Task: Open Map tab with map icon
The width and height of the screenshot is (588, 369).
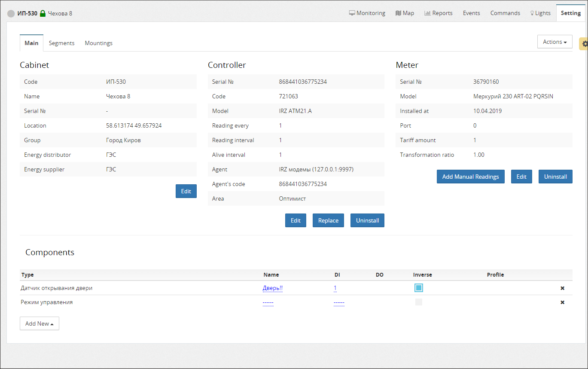Action: click(x=405, y=13)
